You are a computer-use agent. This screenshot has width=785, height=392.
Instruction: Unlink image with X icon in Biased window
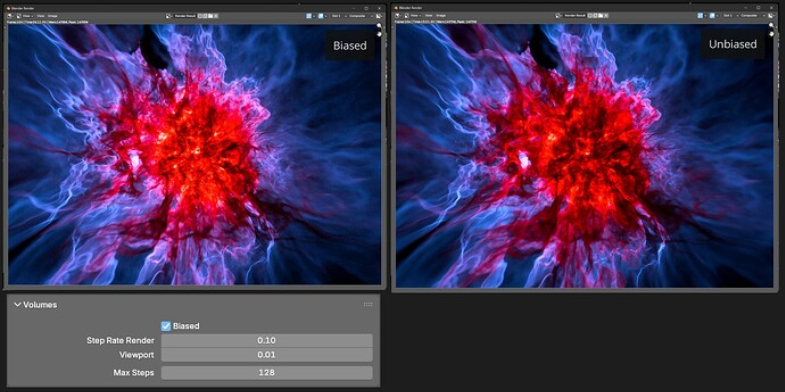point(216,16)
